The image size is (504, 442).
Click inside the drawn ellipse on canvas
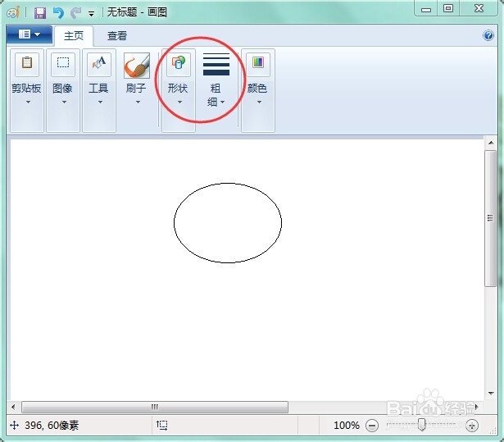(x=228, y=223)
